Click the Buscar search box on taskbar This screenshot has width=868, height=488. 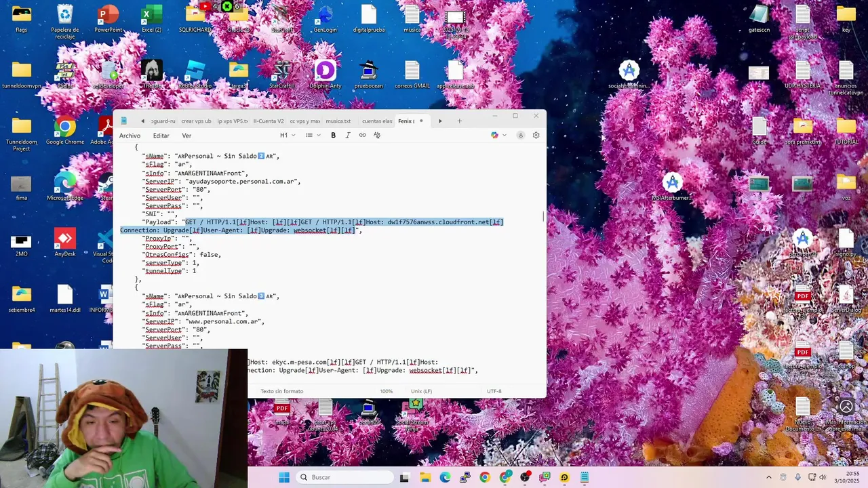click(x=346, y=477)
